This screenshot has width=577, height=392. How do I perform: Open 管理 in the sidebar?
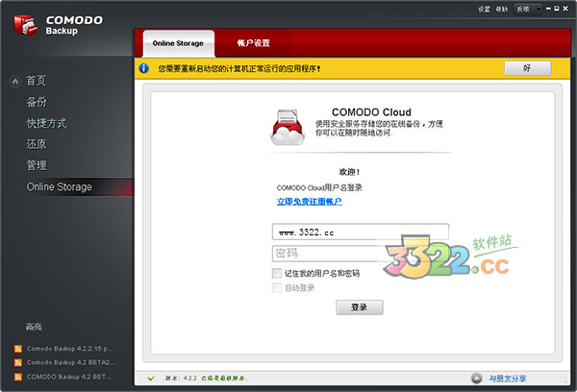(x=37, y=165)
